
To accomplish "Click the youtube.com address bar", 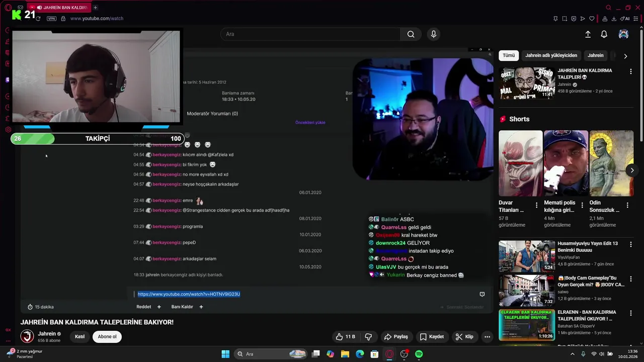I will [97, 19].
